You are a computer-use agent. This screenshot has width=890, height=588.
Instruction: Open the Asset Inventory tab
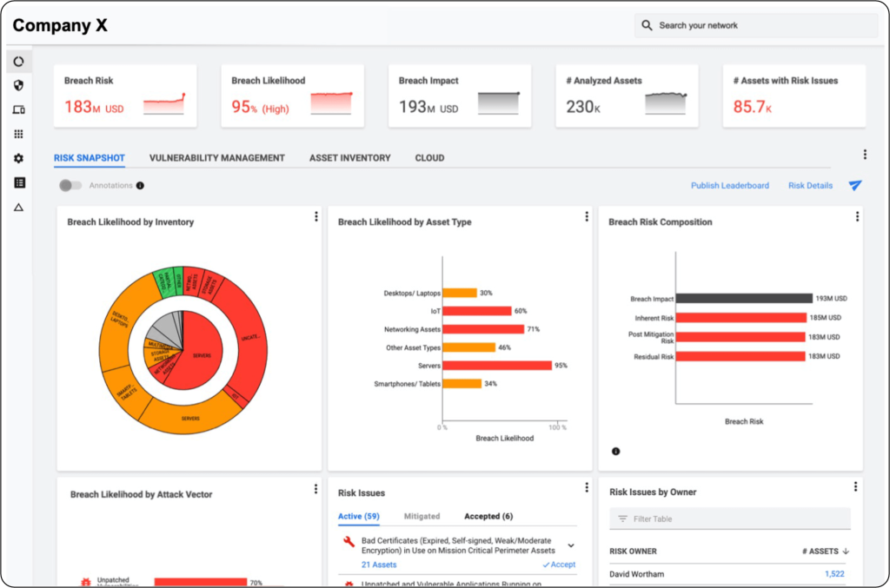pyautogui.click(x=349, y=158)
